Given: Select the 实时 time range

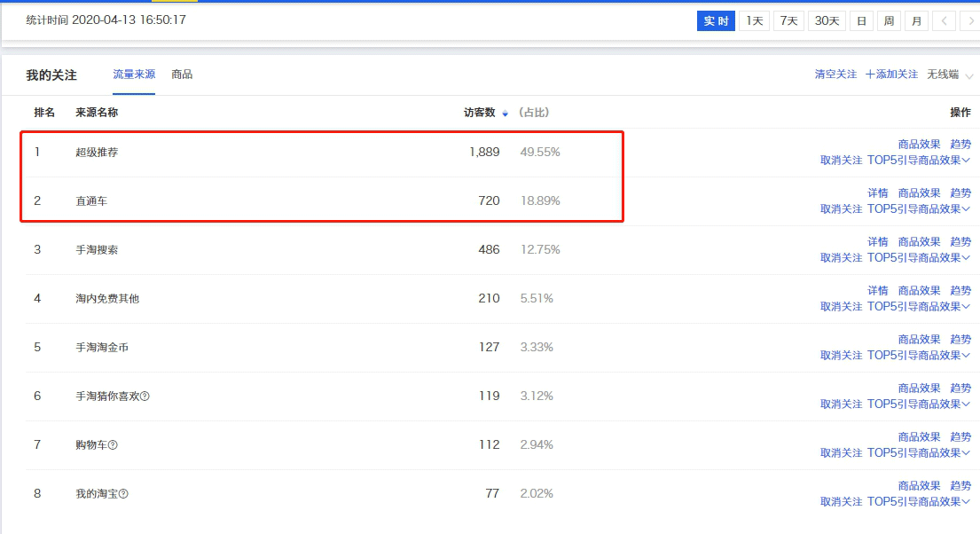Looking at the screenshot, I should (716, 20).
